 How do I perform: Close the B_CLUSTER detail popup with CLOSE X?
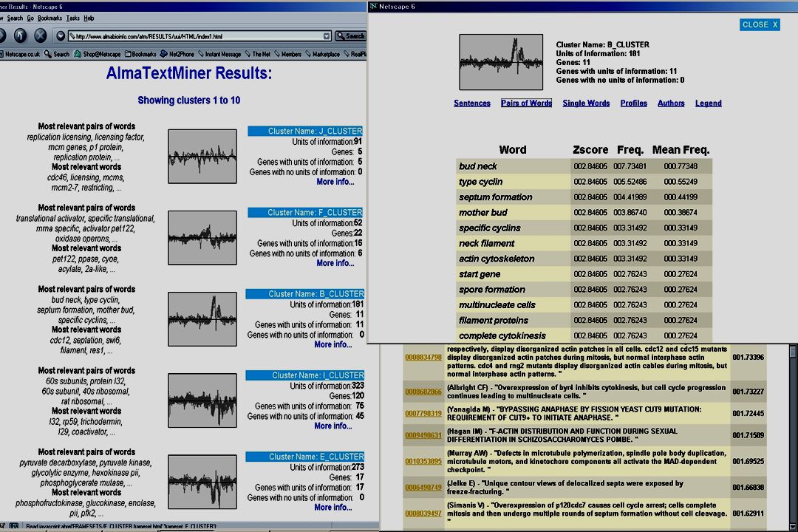pyautogui.click(x=760, y=24)
